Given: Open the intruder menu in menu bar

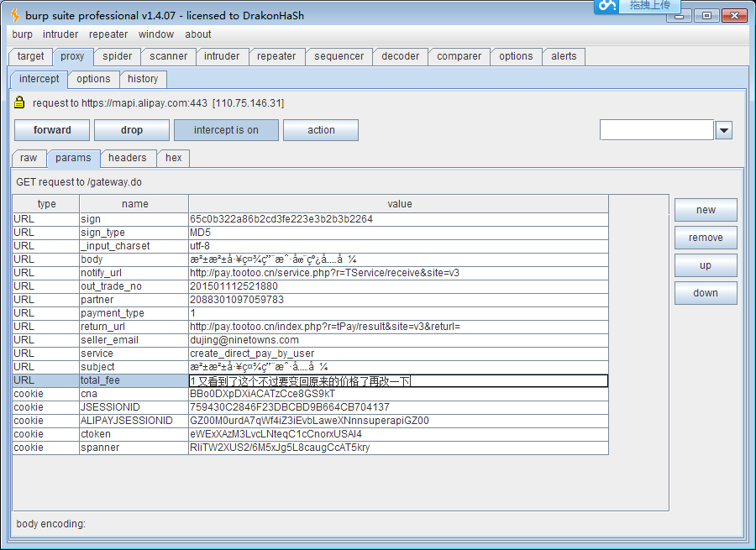Looking at the screenshot, I should (60, 34).
